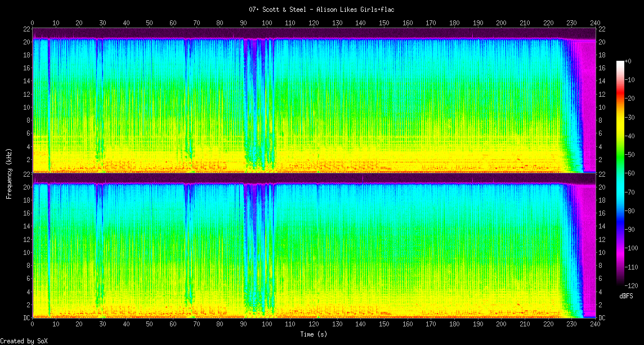Screen dimensions: 644x345
Task: Click the spectrogram title text at top
Action: click(x=321, y=10)
